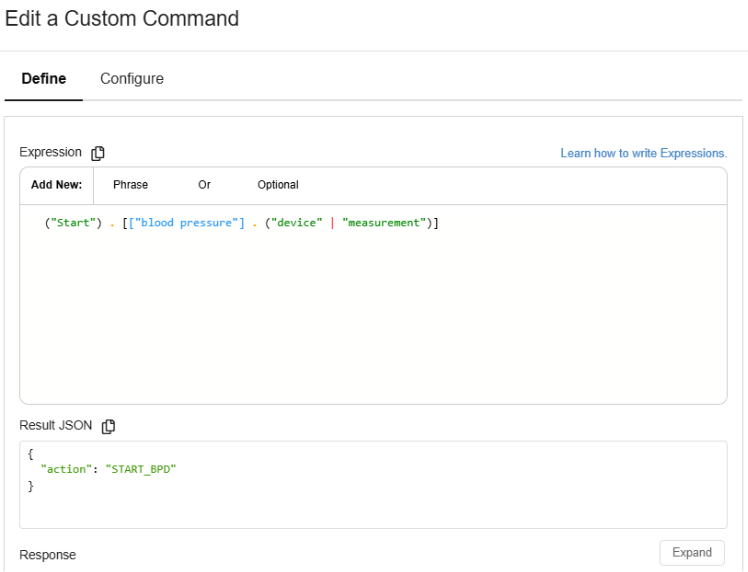Click the "START_BPD" value in Result JSON
Viewport: 748px width, 572px height.
pos(141,469)
